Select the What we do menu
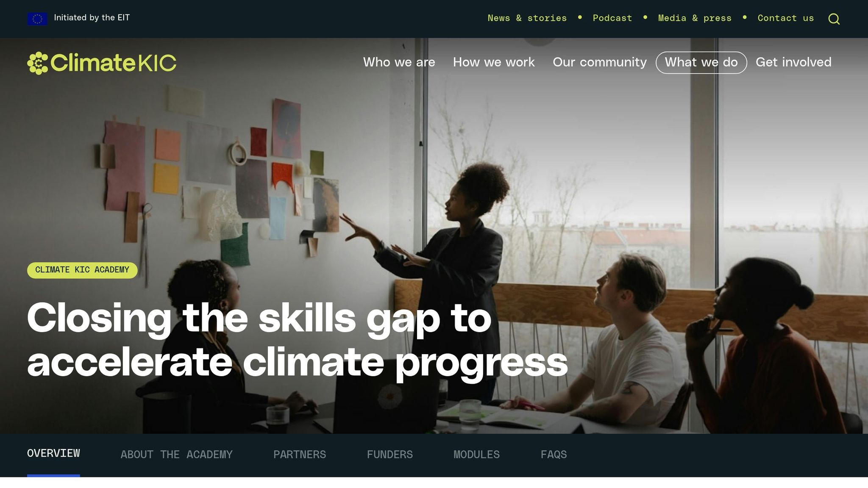868x488 pixels. point(701,63)
